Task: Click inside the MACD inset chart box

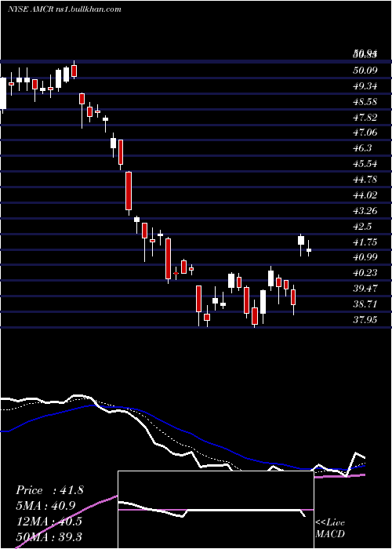Action: click(216, 510)
